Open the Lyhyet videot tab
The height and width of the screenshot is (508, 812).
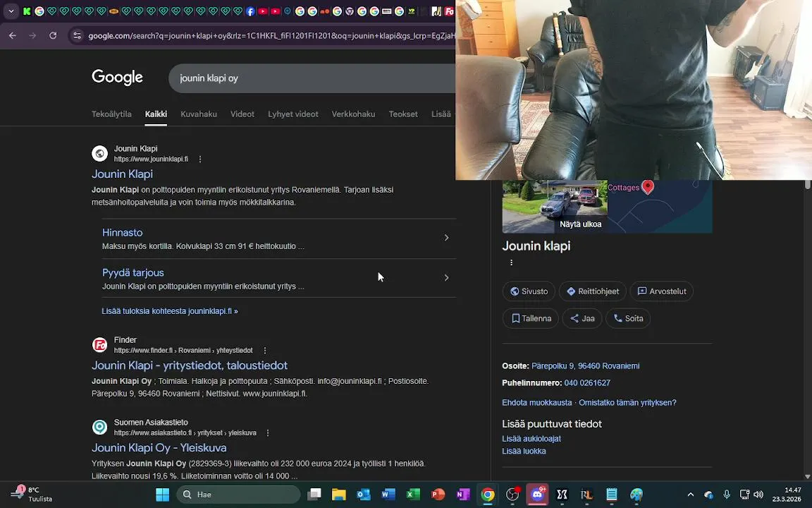click(293, 114)
